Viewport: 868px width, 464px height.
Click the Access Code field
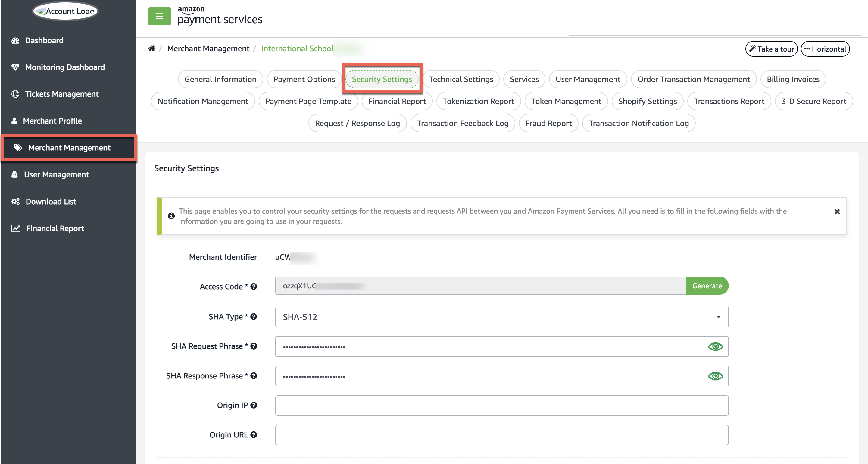click(480, 286)
